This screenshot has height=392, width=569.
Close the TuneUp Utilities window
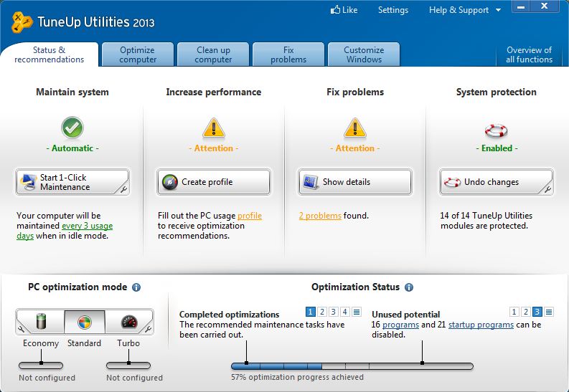545,6
